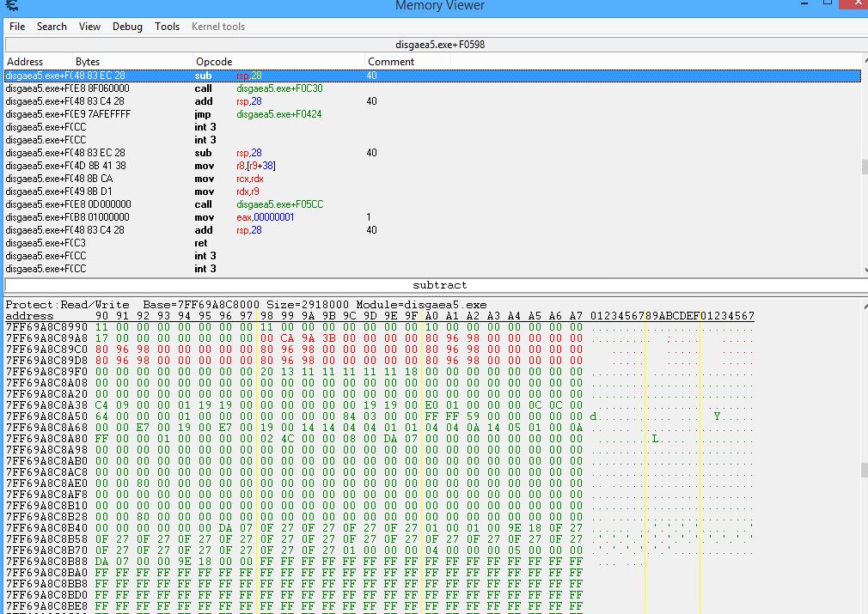Click hex row address 7FF69A8C8A80

pos(46,439)
